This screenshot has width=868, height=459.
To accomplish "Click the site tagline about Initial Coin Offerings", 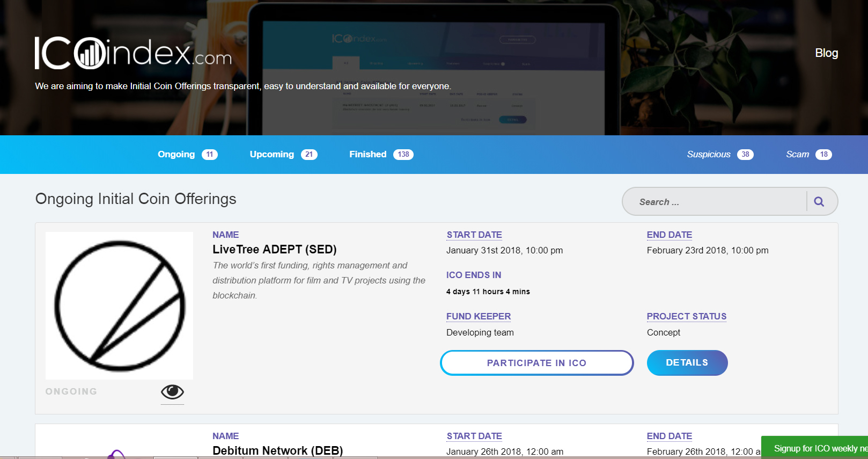I will click(x=243, y=86).
